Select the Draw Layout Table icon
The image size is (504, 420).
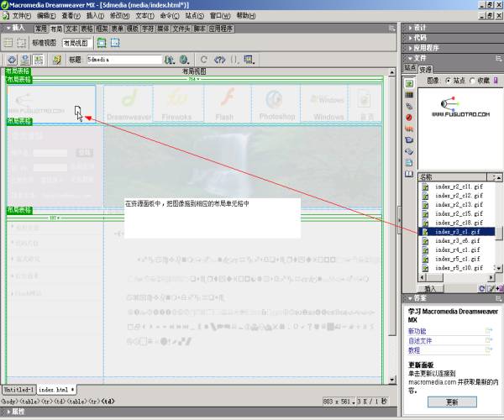point(102,43)
